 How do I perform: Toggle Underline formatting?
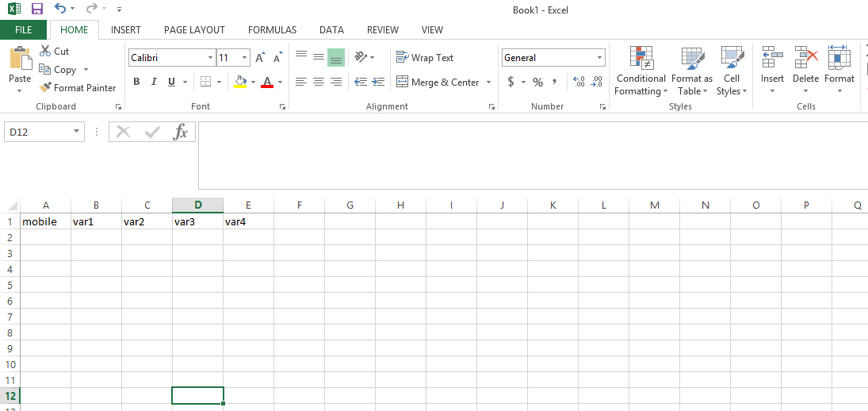pyautogui.click(x=171, y=82)
